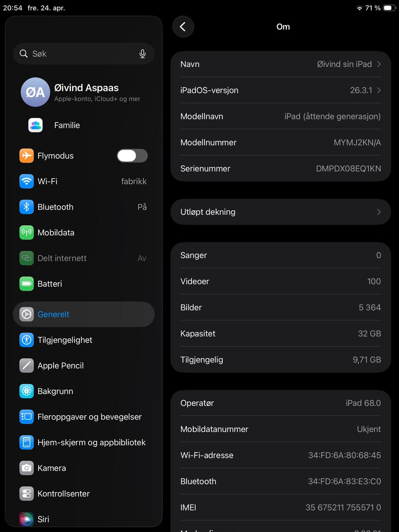This screenshot has width=399, height=532.
Task: Tap the orange Flymodus airplane icon
Action: (x=27, y=155)
